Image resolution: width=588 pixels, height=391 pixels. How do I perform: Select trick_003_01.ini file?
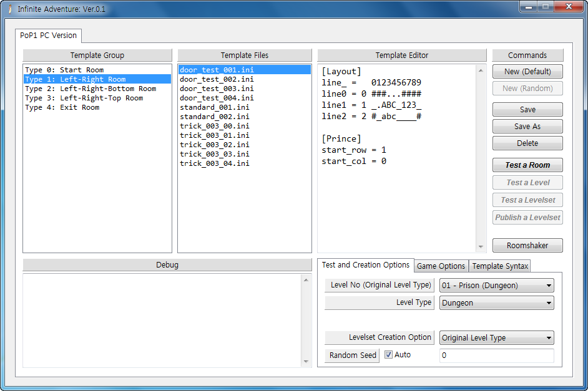pyautogui.click(x=245, y=135)
